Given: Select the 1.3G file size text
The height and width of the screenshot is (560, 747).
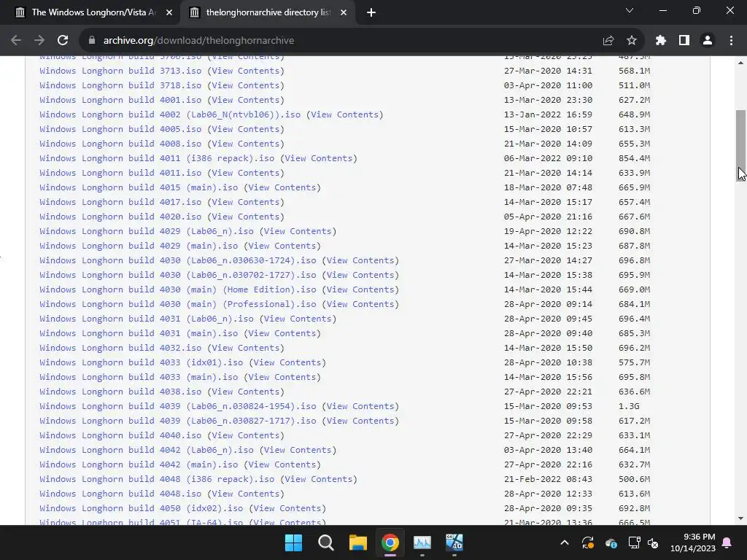Looking at the screenshot, I should click(629, 406).
